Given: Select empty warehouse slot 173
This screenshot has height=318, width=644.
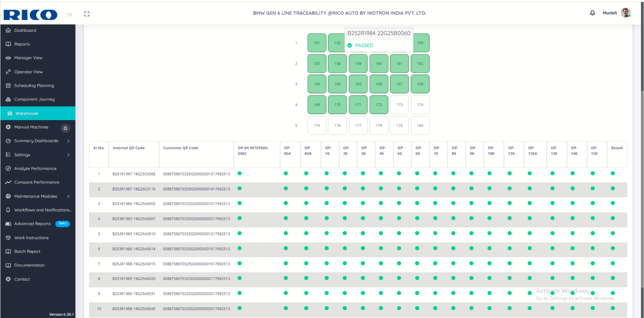Looking at the screenshot, I should coord(399,105).
